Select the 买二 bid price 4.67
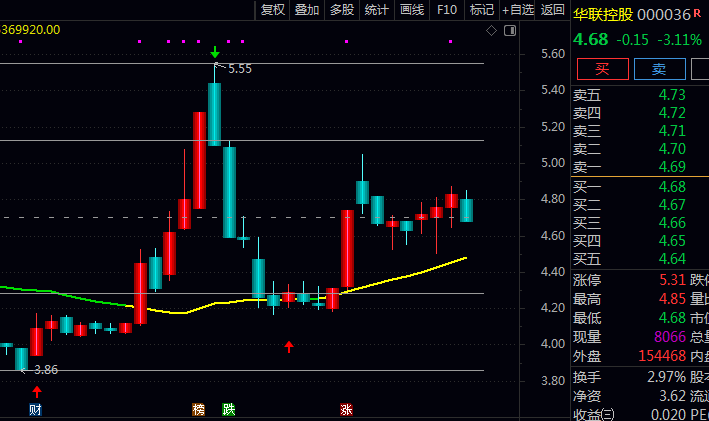 pos(672,205)
